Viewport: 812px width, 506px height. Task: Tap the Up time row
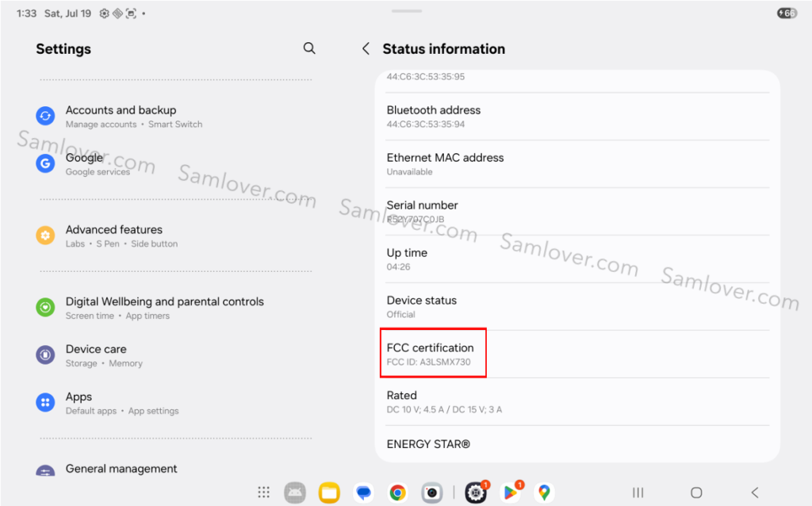pos(577,259)
